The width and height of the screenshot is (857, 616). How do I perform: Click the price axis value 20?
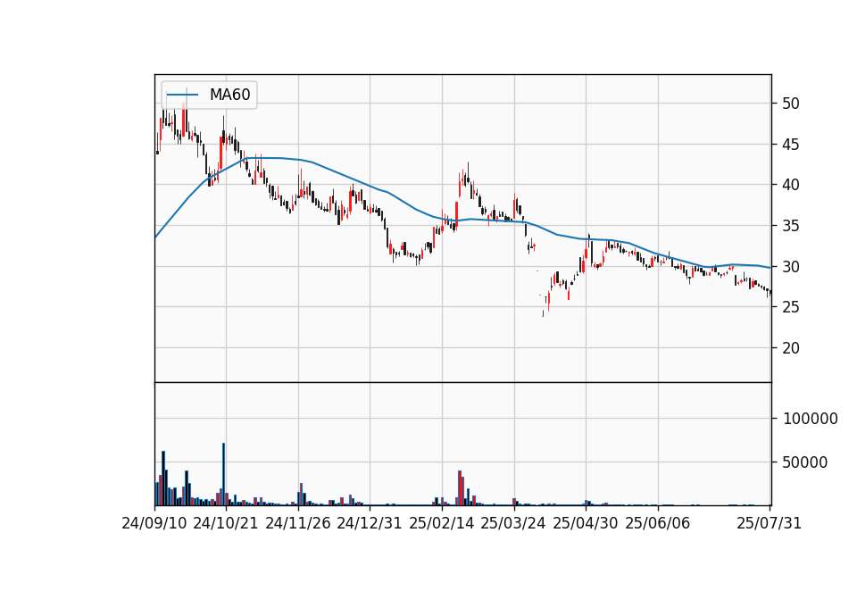(790, 348)
